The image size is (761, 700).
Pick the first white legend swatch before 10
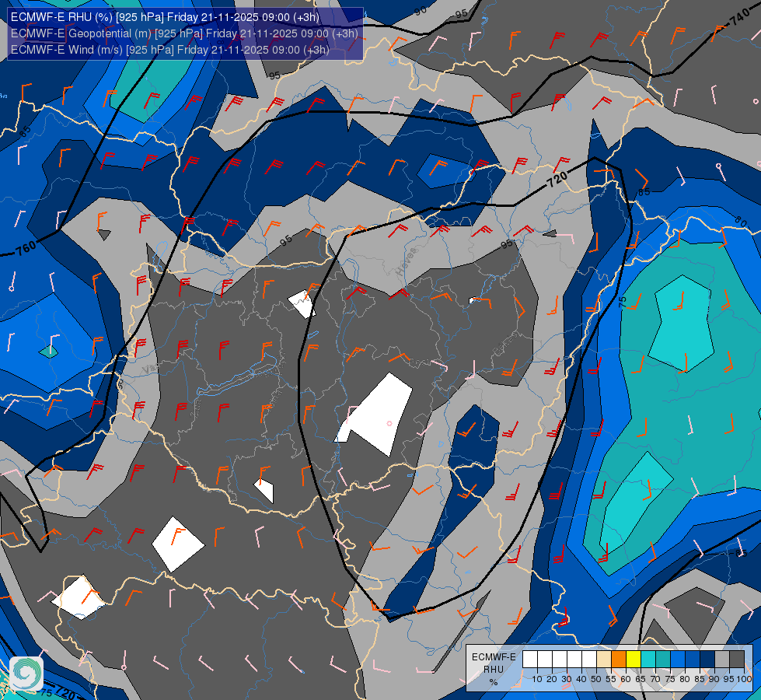(530, 660)
